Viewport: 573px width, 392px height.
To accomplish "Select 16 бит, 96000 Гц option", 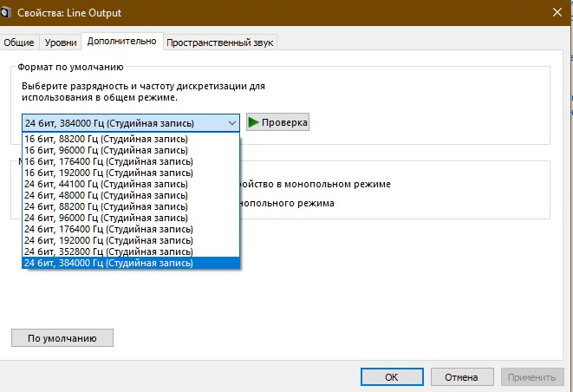I will coord(106,150).
